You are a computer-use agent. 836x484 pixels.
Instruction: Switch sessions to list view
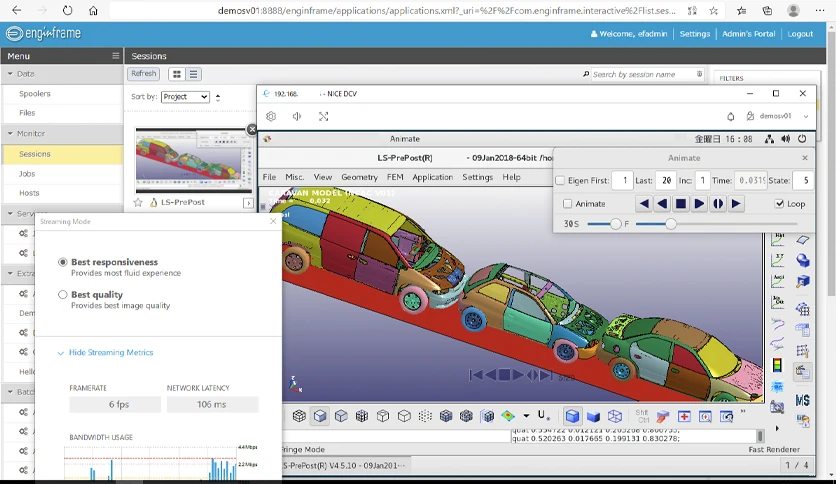pyautogui.click(x=194, y=74)
